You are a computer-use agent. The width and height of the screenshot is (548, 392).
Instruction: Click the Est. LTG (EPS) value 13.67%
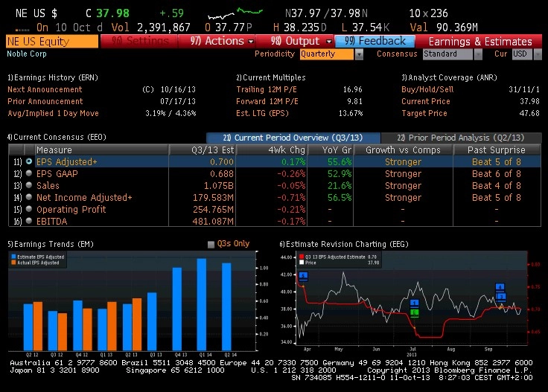pos(351,113)
